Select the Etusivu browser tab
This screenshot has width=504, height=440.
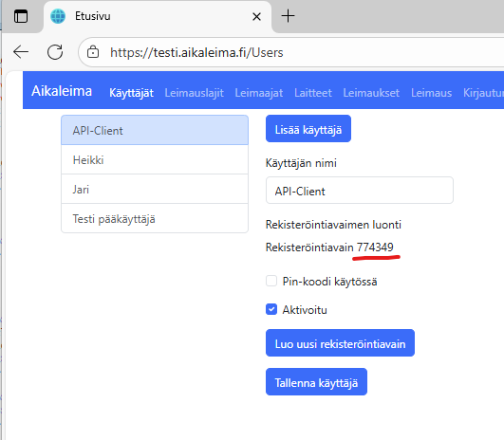click(158, 17)
